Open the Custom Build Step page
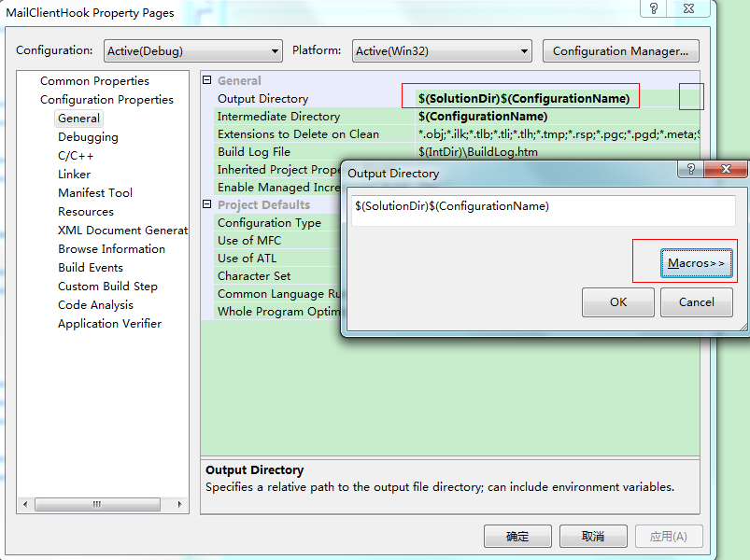Screen dimensions: 750x560 pos(107,287)
